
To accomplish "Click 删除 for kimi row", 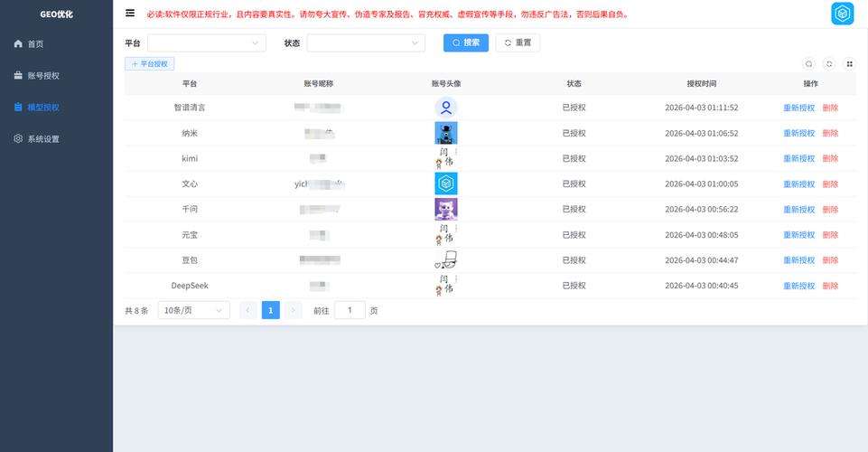I will 830,158.
